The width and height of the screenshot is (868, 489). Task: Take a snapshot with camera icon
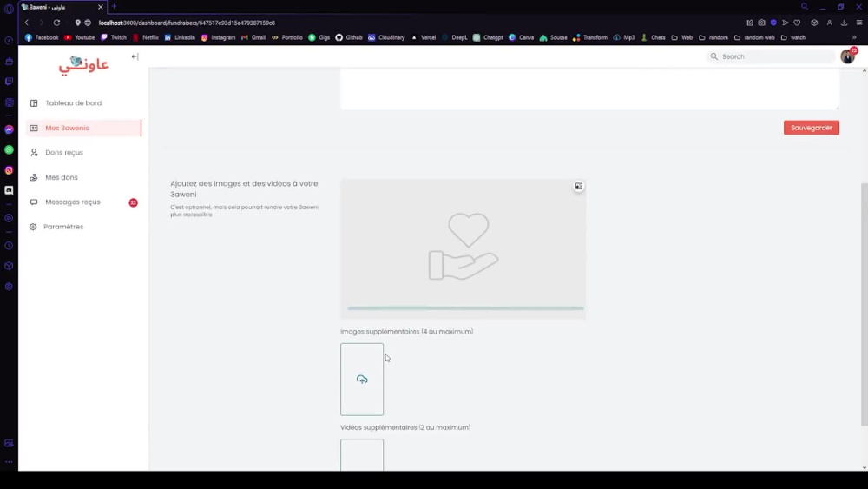(x=762, y=23)
